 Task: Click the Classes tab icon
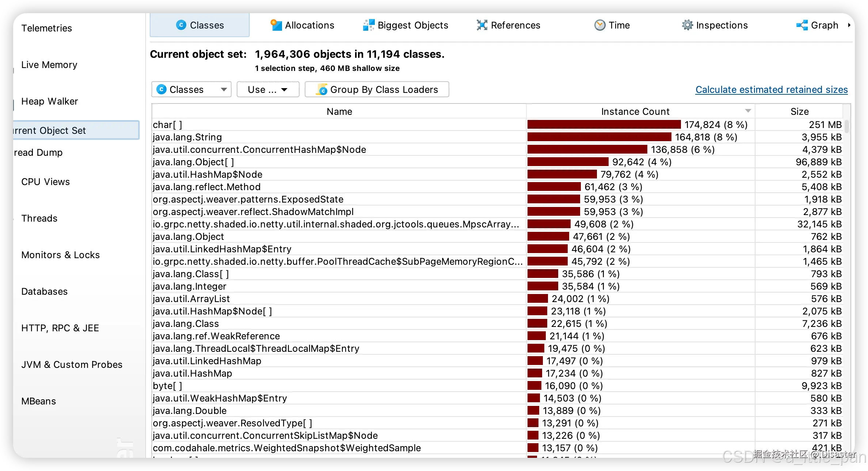(181, 25)
